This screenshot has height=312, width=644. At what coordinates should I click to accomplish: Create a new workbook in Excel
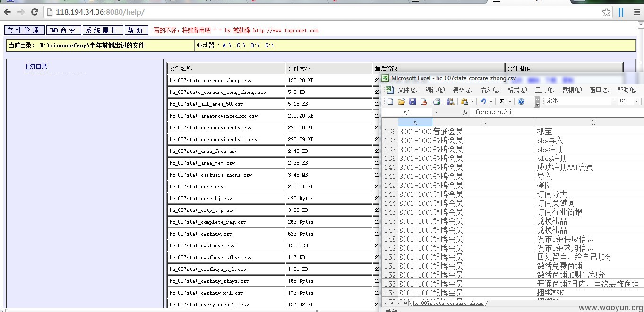point(390,101)
